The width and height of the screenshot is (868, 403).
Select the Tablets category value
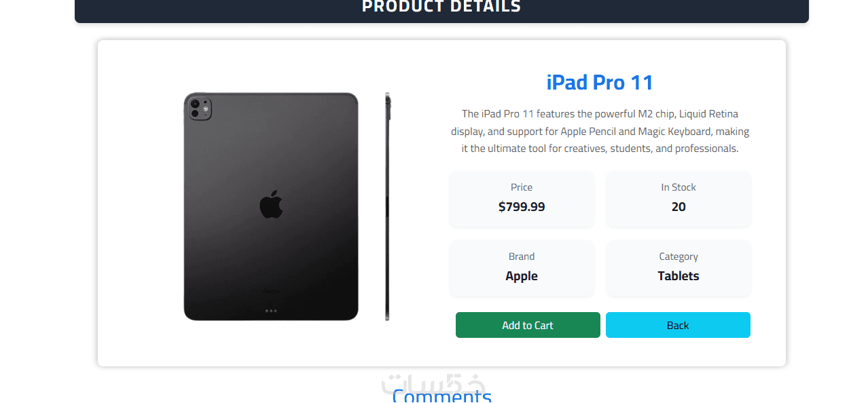coord(679,276)
